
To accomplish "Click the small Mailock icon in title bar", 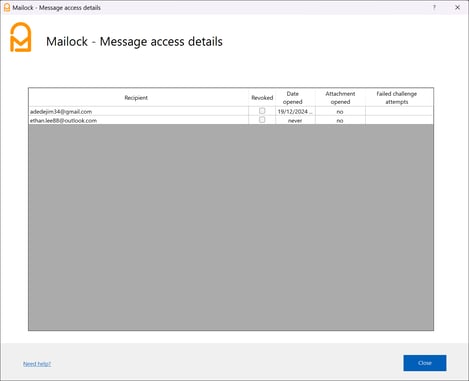I will (7, 7).
